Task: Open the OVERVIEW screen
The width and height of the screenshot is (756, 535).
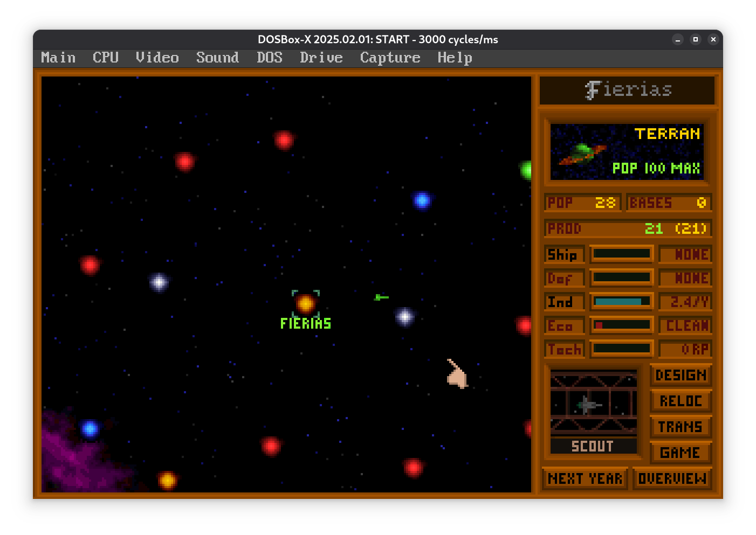Action: click(672, 478)
